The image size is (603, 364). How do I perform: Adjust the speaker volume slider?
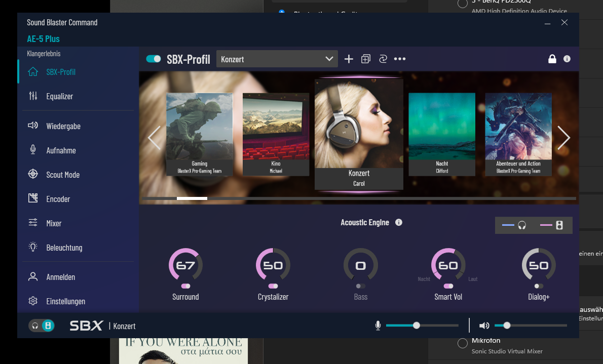coord(531,326)
